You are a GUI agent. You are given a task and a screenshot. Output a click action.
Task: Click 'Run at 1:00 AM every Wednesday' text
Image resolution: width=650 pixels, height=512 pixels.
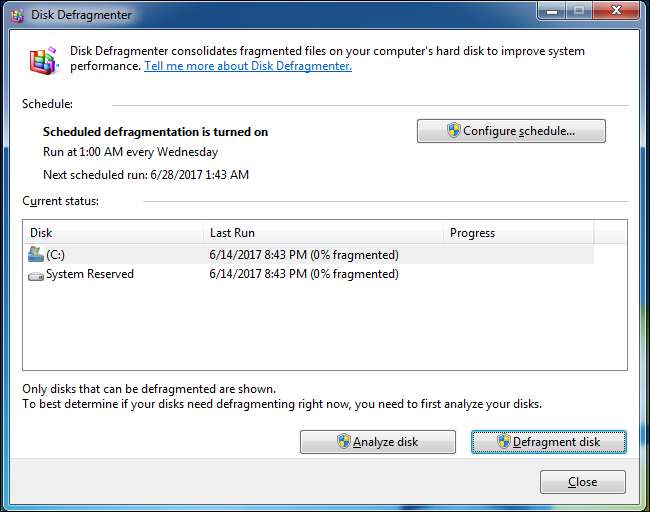pyautogui.click(x=130, y=152)
